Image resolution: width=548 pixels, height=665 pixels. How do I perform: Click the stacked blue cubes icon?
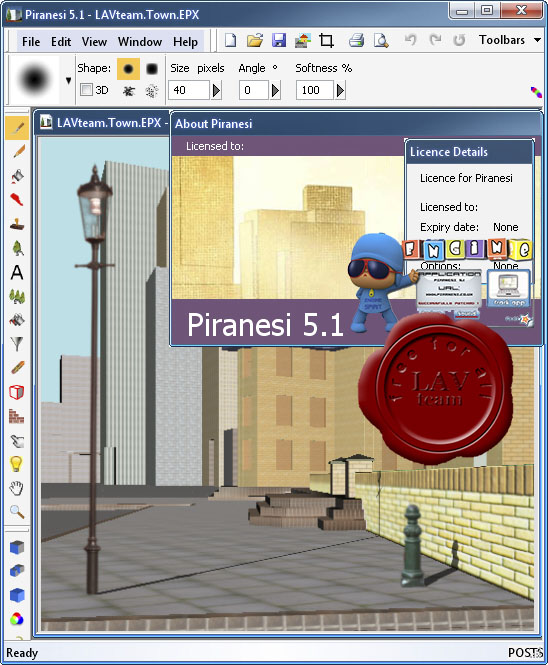pyautogui.click(x=17, y=571)
